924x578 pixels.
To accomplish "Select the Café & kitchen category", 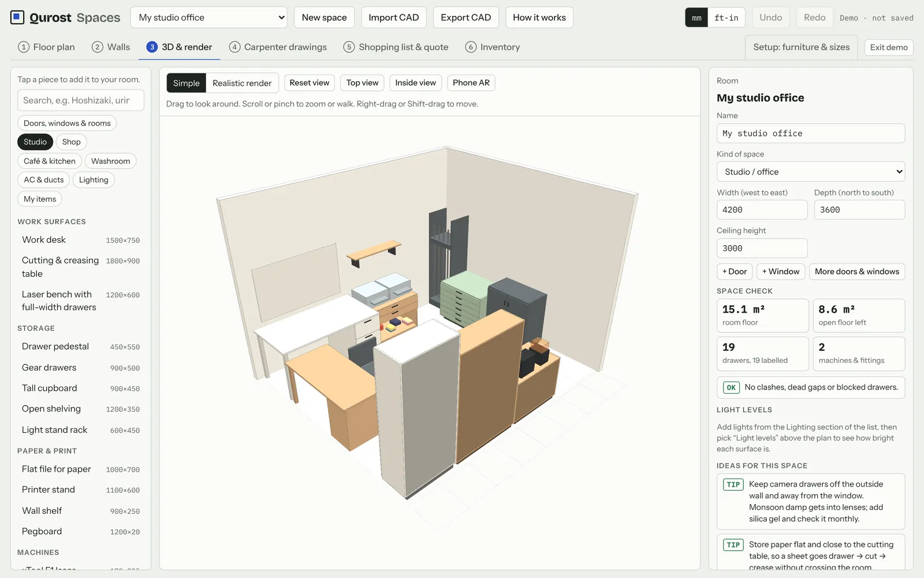I will (50, 161).
